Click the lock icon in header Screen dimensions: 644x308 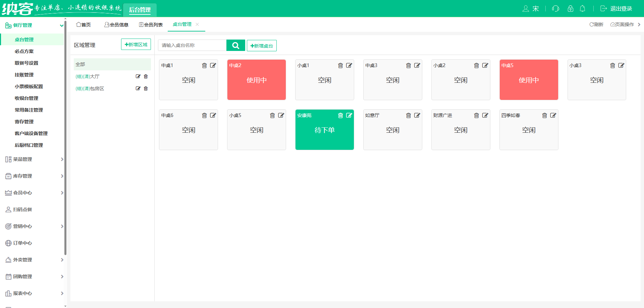[570, 9]
